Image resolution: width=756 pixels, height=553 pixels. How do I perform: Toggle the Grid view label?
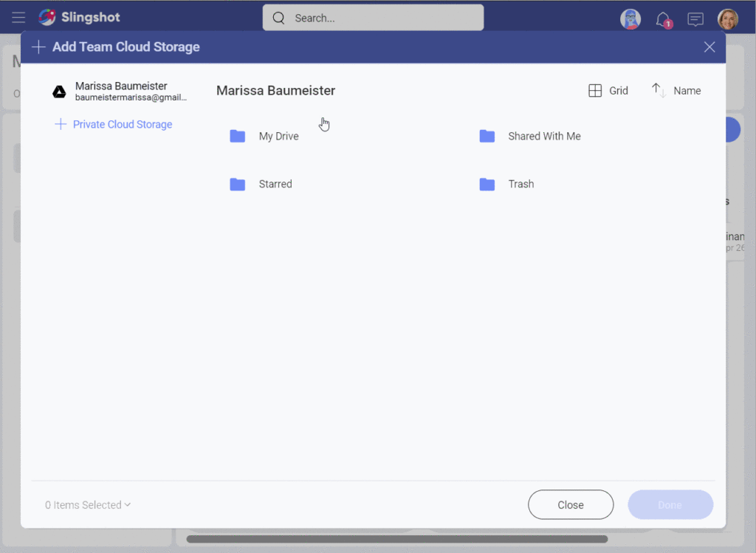618,91
